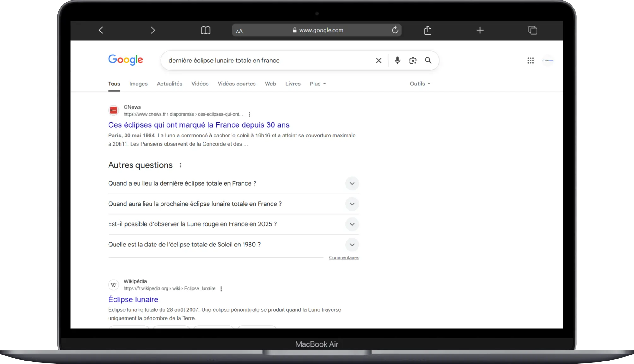The image size is (634, 364).
Task: Open the Google account avatar
Action: click(548, 61)
